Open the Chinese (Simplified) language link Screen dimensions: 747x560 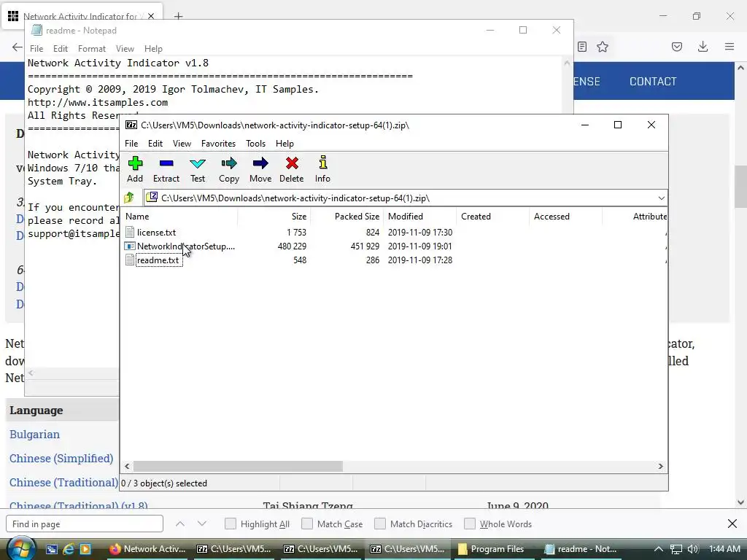61,458
